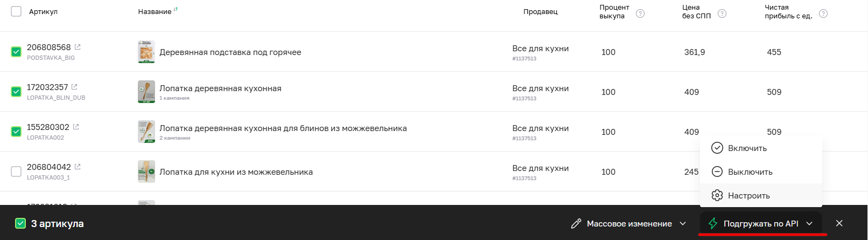This screenshot has height=240, width=868.
Task: Click the Деревянная подставка под горячее thumbnail
Action: pyautogui.click(x=146, y=52)
